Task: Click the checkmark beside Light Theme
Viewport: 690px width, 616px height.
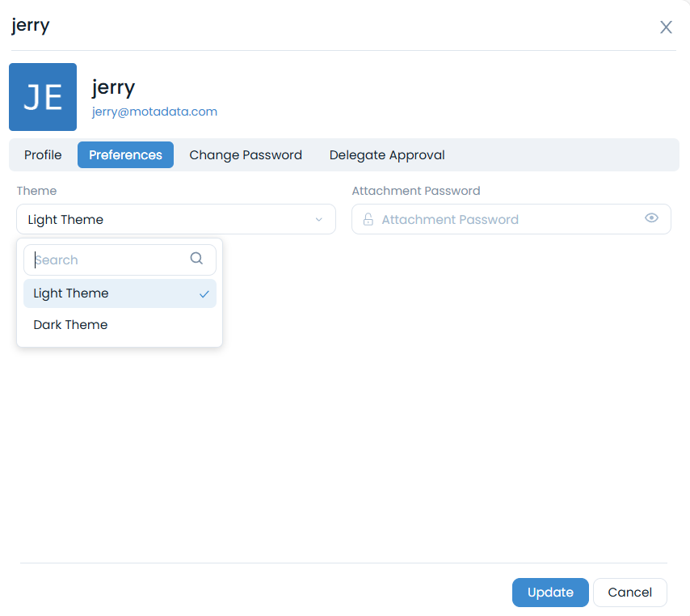Action: coord(204,293)
